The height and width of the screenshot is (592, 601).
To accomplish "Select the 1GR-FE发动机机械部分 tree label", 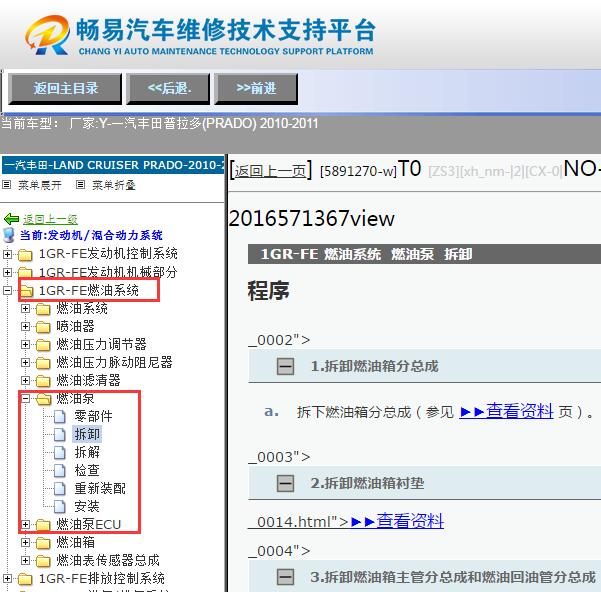I will click(108, 272).
